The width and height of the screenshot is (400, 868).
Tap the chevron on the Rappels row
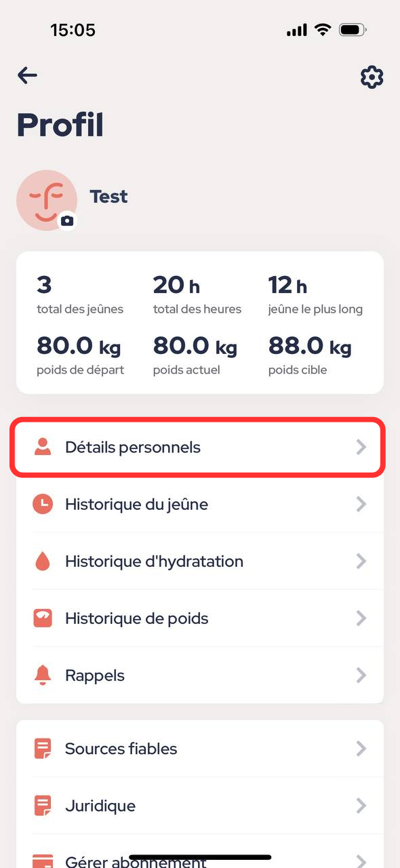[361, 675]
